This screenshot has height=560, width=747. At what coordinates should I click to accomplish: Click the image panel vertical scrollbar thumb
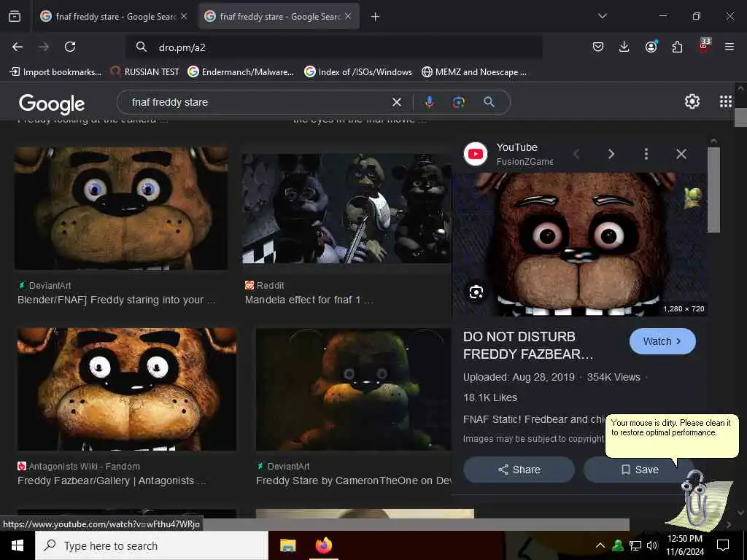713,190
